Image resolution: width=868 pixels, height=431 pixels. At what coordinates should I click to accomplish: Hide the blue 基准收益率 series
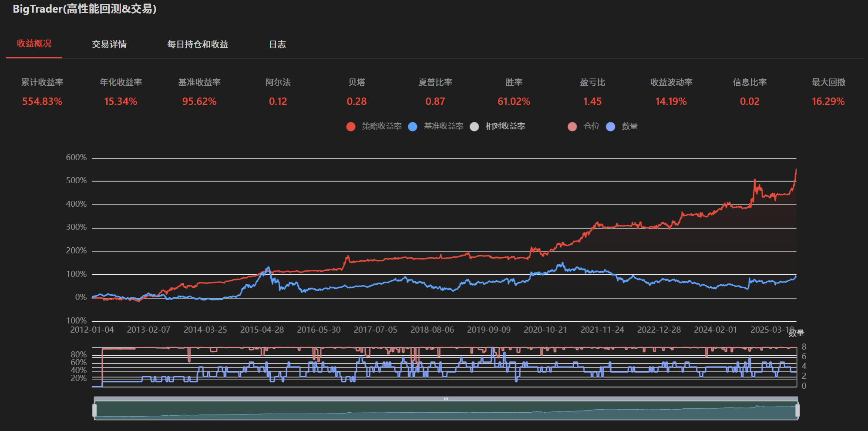[x=413, y=127]
